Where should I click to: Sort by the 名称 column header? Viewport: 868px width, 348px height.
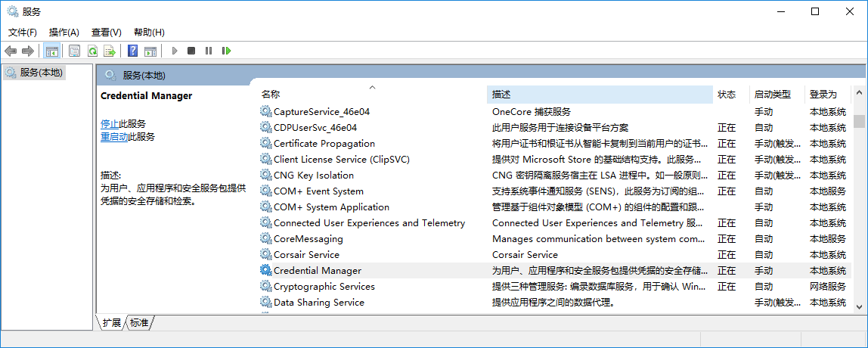point(372,95)
